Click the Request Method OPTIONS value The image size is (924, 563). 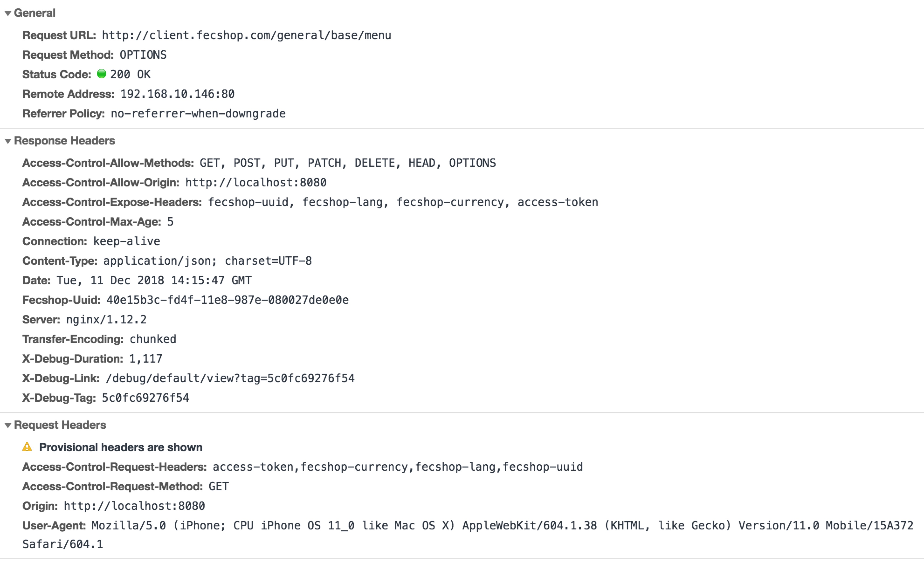[143, 55]
